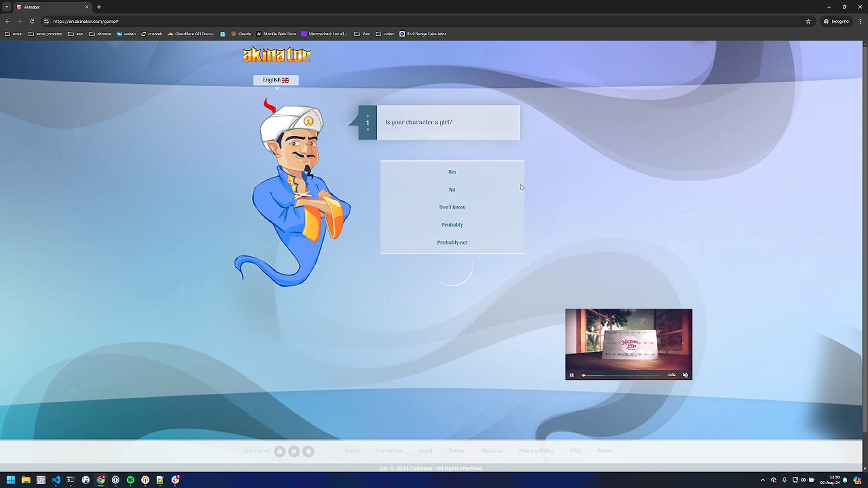Open the tab search dropdown arrow
868x488 pixels.
[x=7, y=7]
